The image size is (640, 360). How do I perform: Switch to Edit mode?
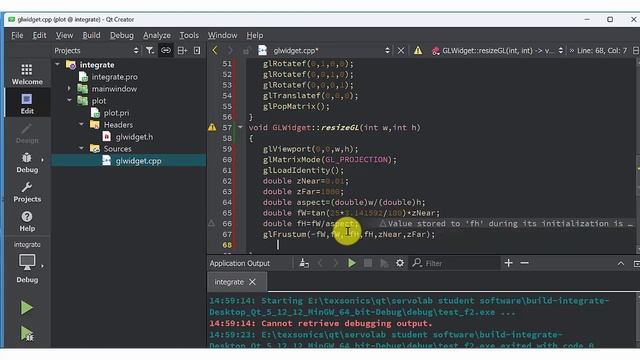tap(27, 103)
